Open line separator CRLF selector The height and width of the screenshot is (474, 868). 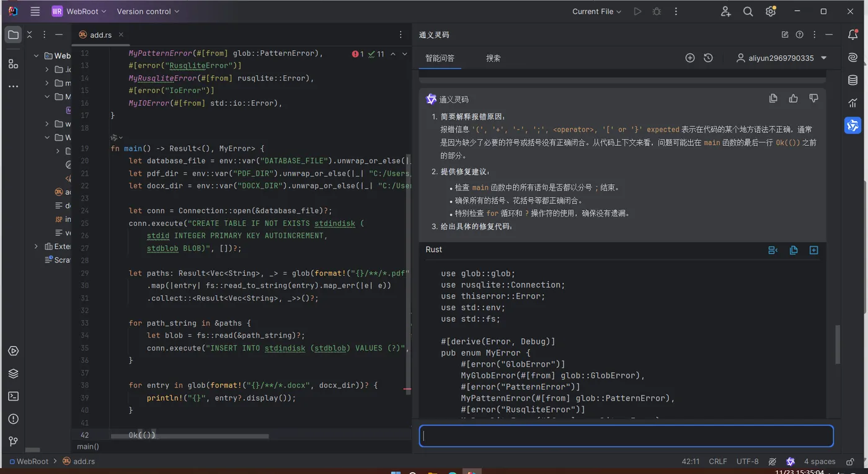(x=718, y=462)
